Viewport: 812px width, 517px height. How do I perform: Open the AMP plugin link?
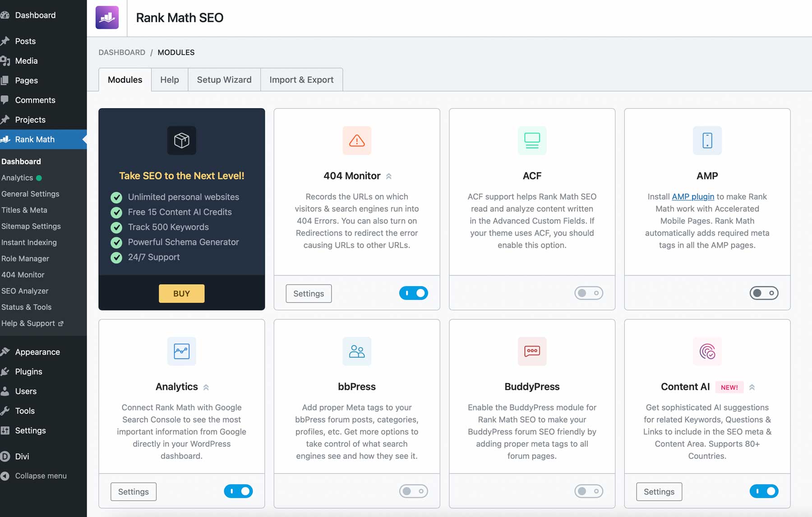point(692,197)
